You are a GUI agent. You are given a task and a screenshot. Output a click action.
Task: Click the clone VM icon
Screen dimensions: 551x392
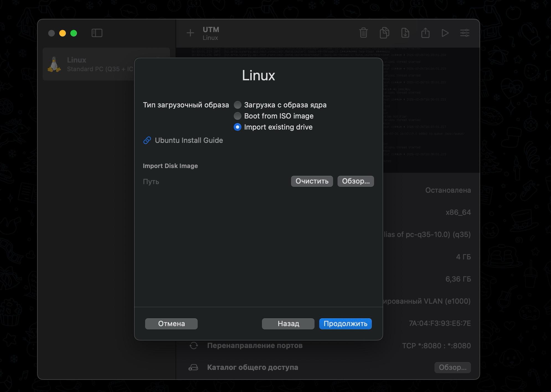point(384,33)
